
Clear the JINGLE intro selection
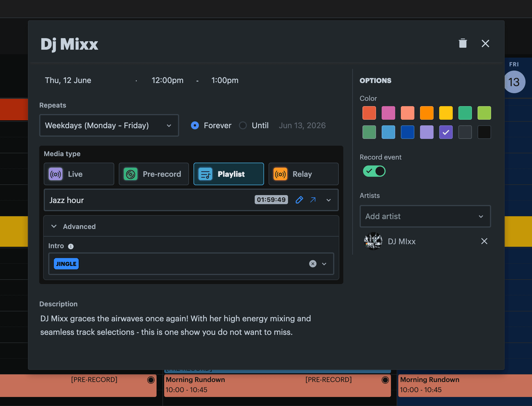tap(313, 264)
